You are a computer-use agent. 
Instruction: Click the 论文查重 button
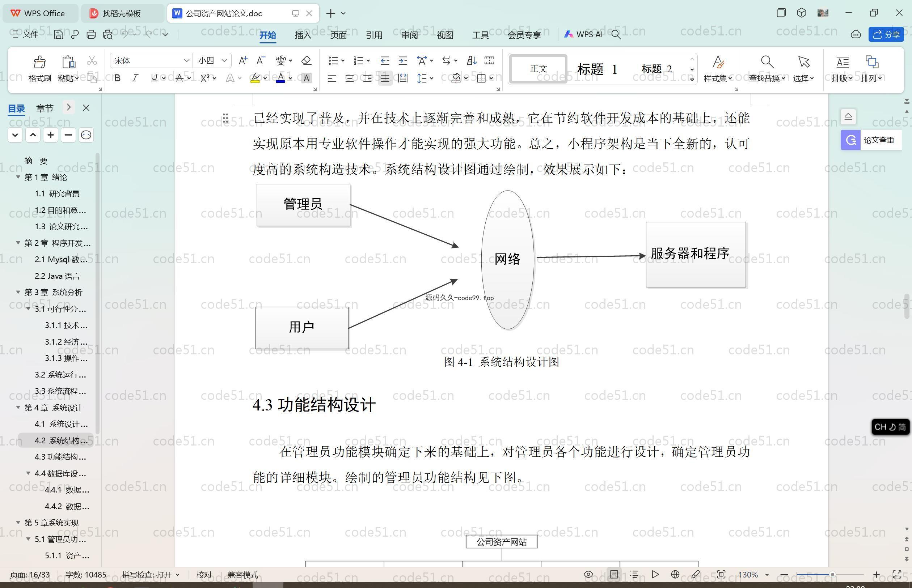tap(871, 140)
